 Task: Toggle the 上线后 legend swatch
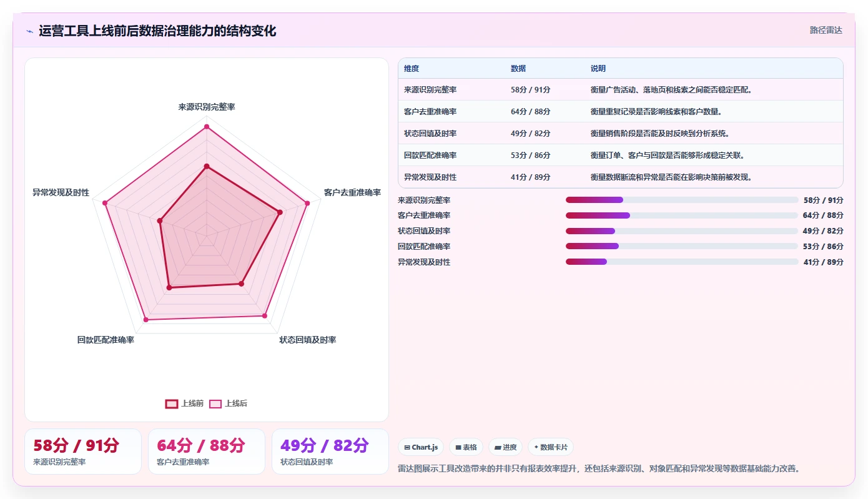[215, 403]
